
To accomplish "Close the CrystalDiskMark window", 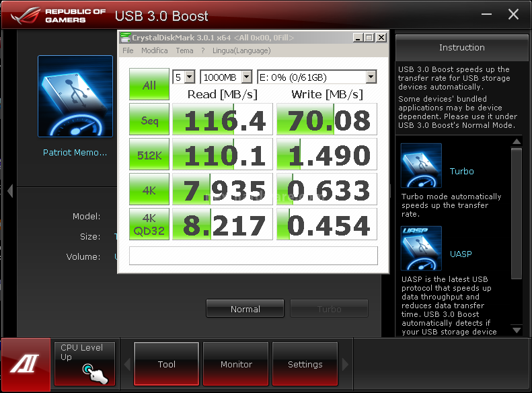I will tap(381, 37).
